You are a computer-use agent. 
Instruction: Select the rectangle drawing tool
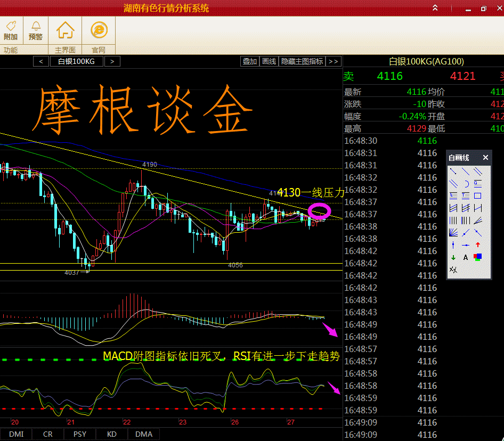click(x=478, y=195)
